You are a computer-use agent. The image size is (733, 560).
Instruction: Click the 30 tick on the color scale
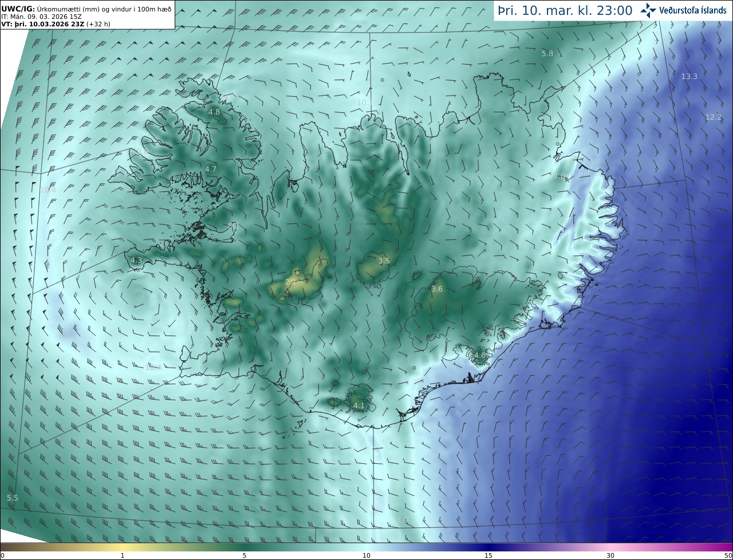click(x=610, y=555)
